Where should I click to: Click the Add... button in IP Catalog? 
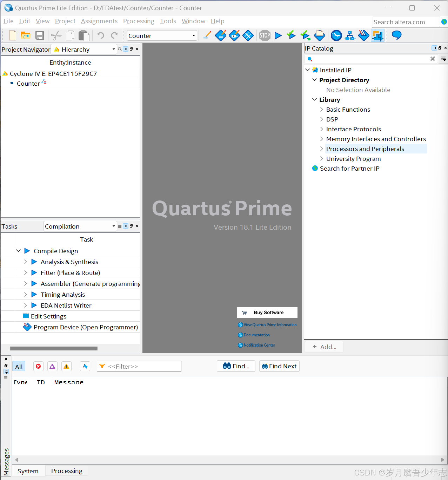click(x=324, y=347)
